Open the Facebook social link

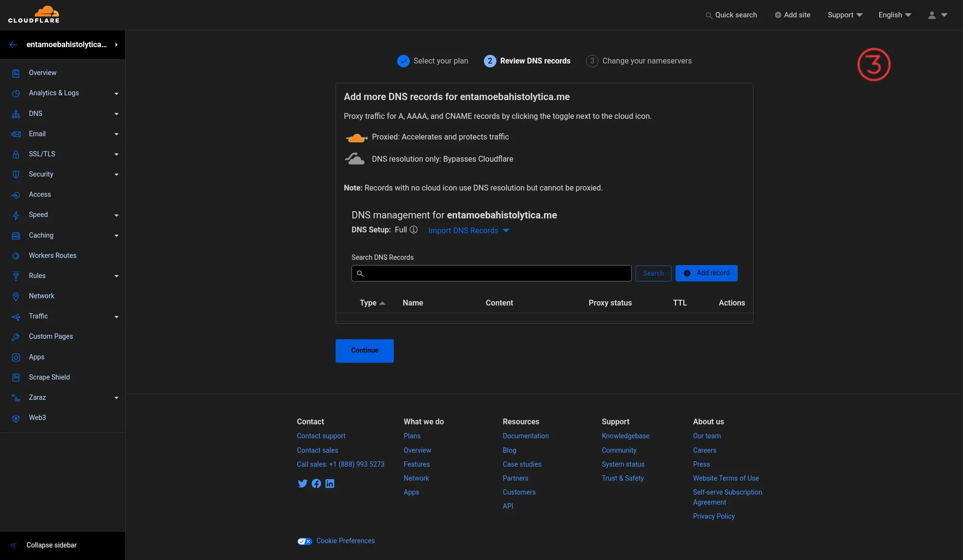[x=316, y=484]
